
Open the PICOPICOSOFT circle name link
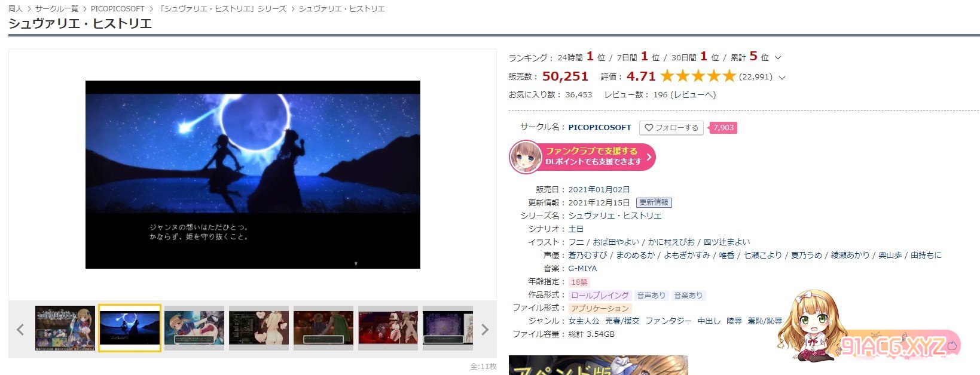pyautogui.click(x=600, y=127)
